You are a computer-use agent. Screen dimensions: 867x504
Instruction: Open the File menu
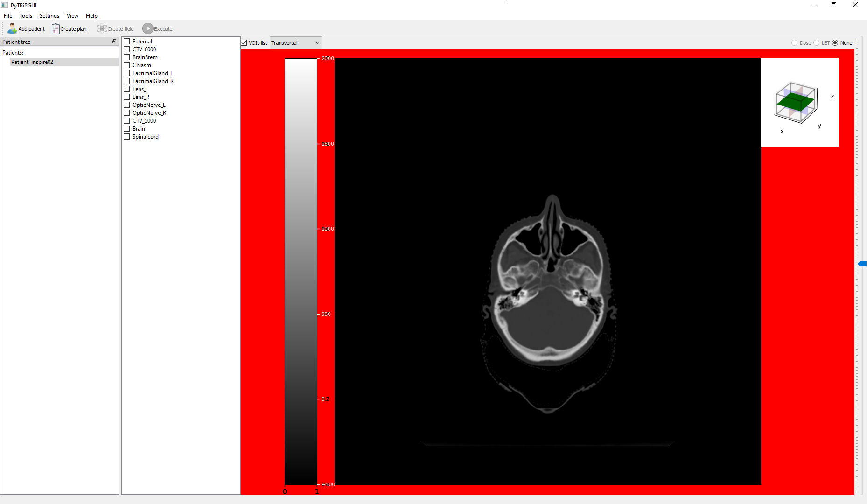tap(7, 15)
